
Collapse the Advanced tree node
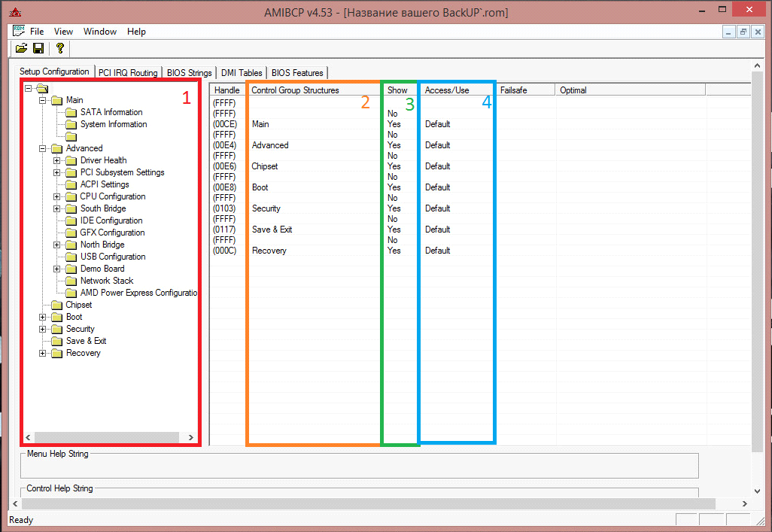(43, 147)
